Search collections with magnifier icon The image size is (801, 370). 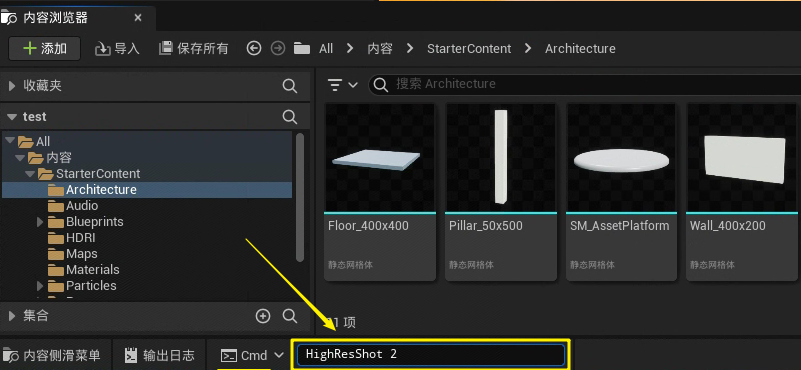[x=290, y=316]
